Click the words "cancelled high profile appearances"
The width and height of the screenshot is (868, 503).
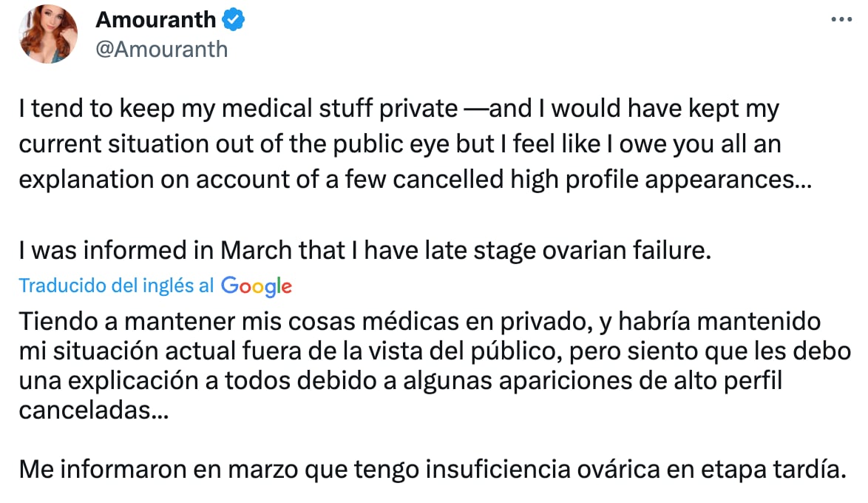(x=599, y=180)
